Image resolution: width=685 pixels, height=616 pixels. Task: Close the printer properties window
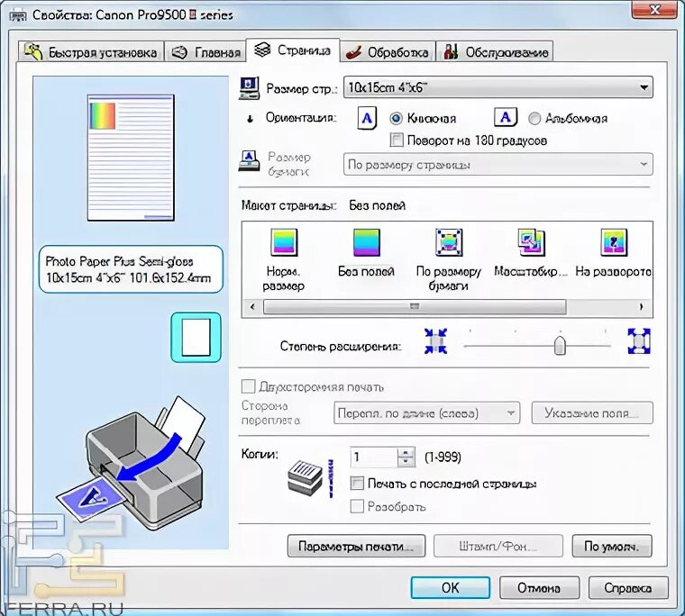coord(654,9)
